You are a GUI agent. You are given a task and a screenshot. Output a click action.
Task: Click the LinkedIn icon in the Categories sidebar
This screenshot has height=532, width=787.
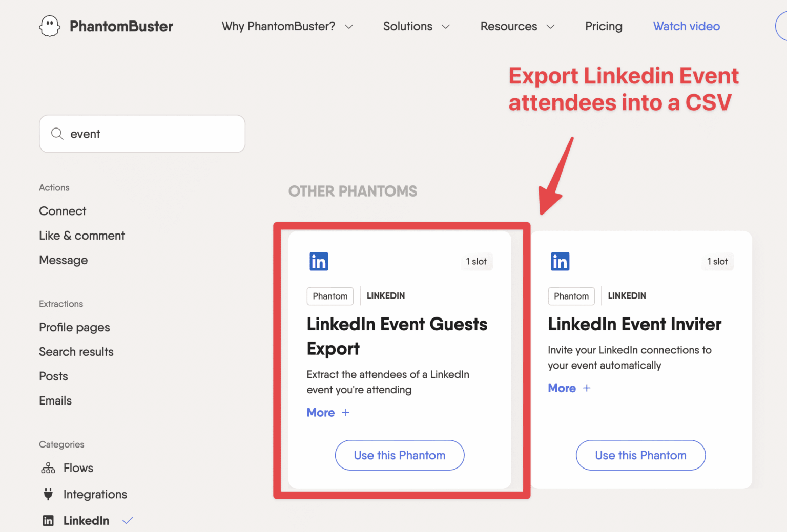click(x=48, y=520)
